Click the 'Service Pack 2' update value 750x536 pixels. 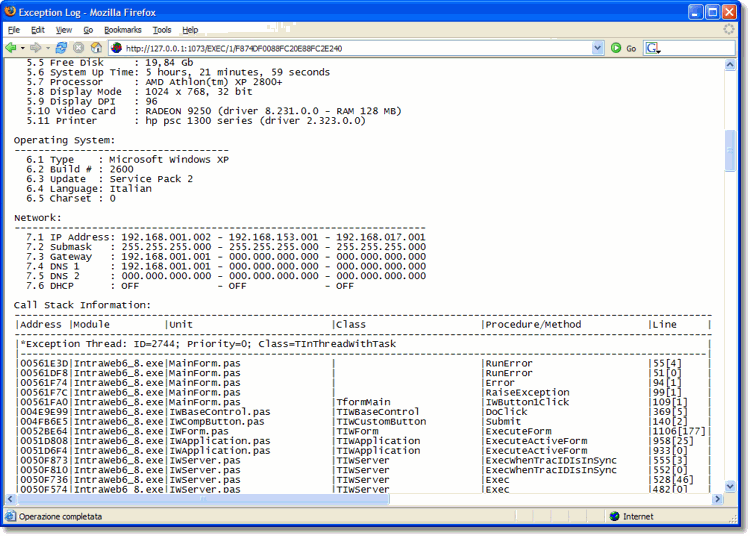(151, 179)
